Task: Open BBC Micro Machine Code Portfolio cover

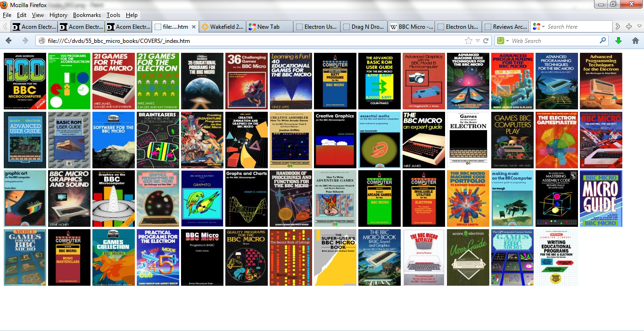Action: pyautogui.click(x=468, y=199)
